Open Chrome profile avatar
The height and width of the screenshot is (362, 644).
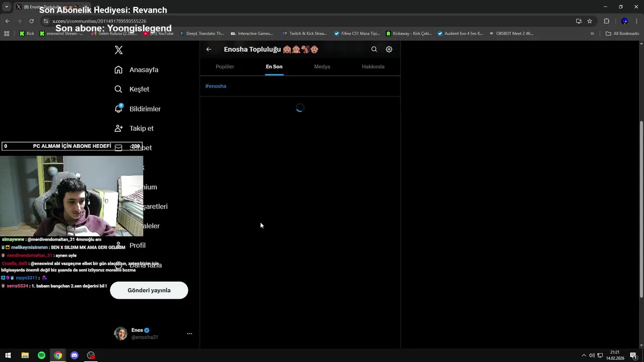624,21
